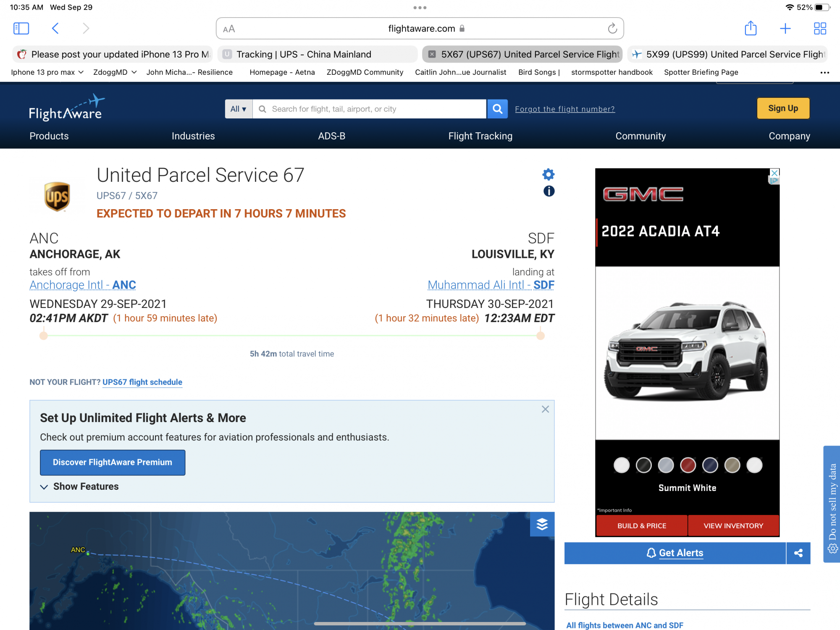Viewport: 840px width, 630px height.
Task: Open the Safari share sheet
Action: 751,28
